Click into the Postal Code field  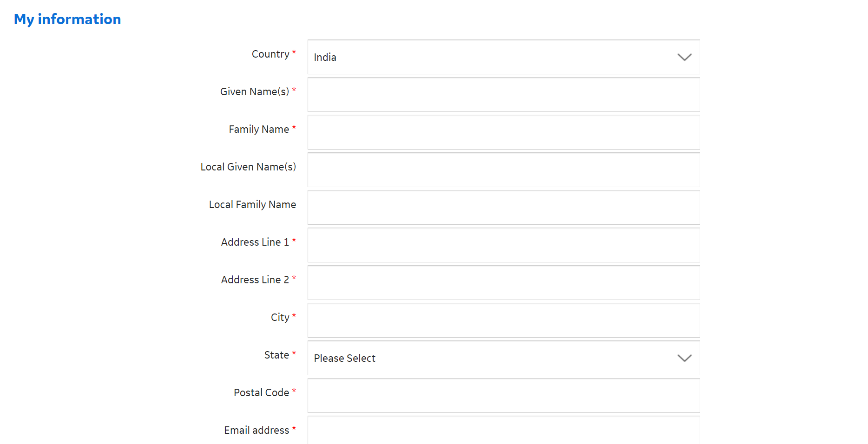tap(504, 396)
